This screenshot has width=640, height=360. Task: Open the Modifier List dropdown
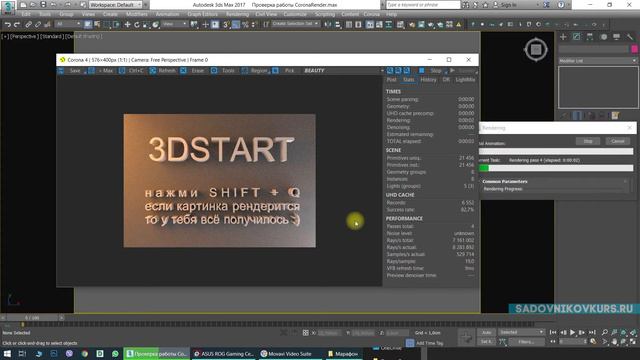(597, 60)
